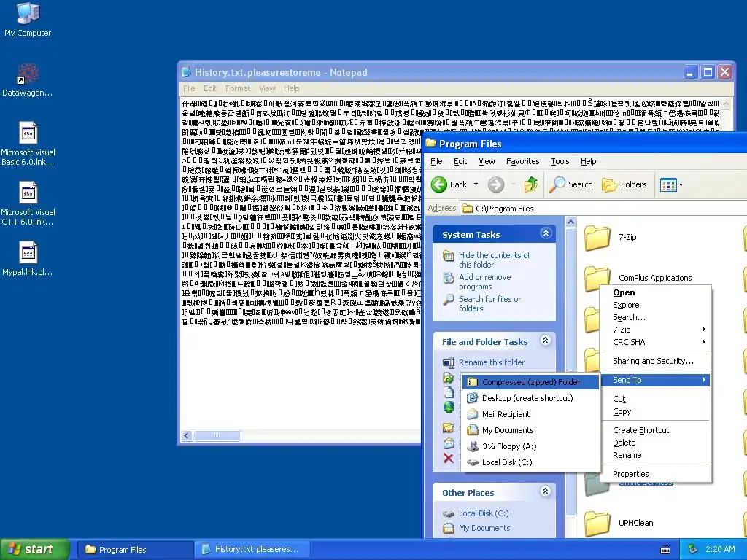
Task: Choose Compressed (zipped) Folder in Send To
Action: coord(530,382)
